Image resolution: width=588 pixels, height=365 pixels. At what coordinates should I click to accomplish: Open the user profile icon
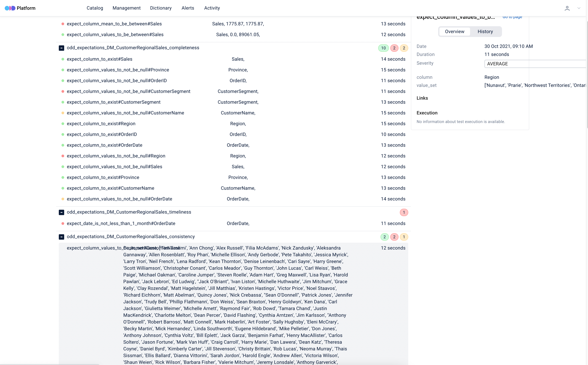[567, 8]
